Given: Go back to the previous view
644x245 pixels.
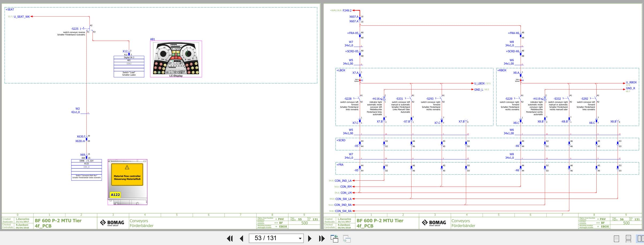Looking at the screenshot, I should pyautogui.click(x=334, y=239).
